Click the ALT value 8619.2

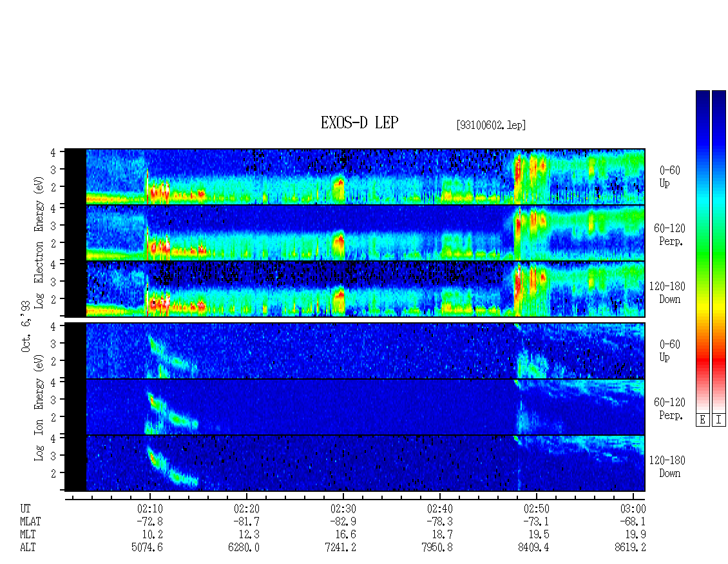631,547
